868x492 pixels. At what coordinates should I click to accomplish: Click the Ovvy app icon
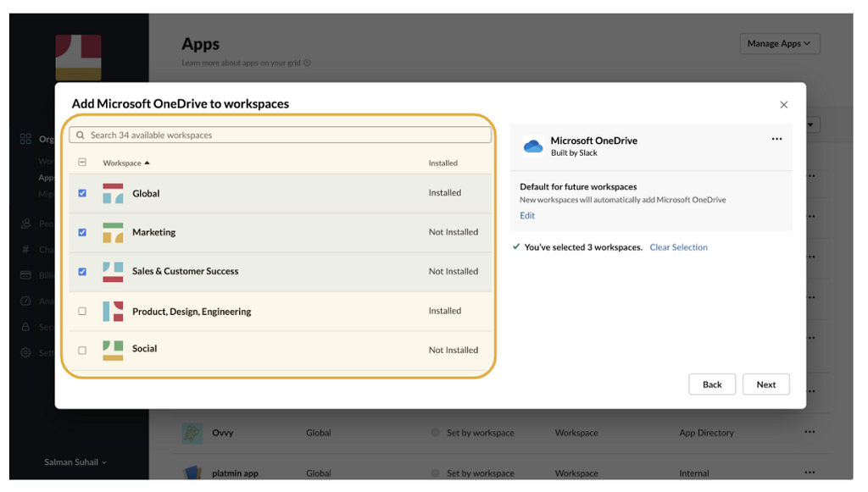click(x=192, y=433)
